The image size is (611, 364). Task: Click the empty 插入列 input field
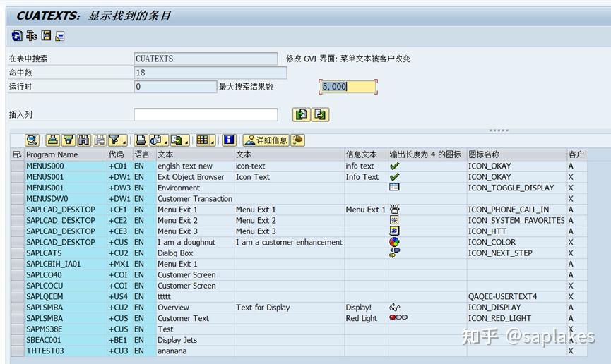click(x=206, y=114)
